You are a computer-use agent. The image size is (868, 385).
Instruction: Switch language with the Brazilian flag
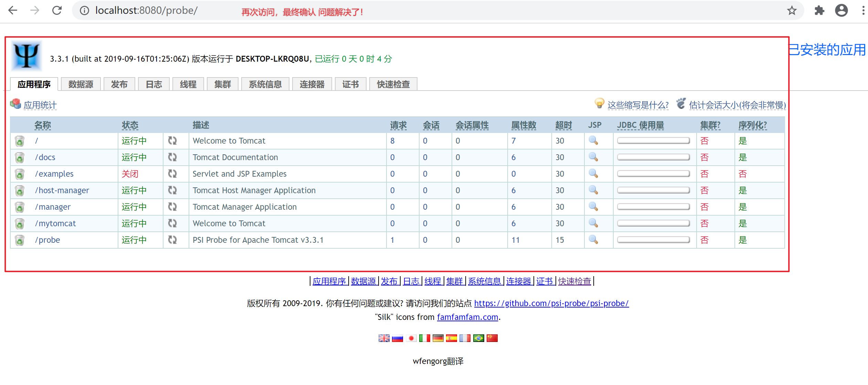pos(479,338)
